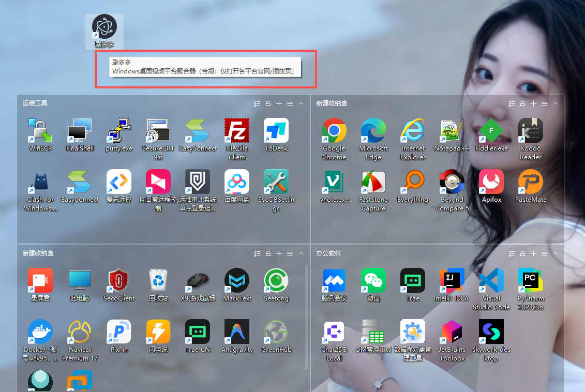
Task: Open 百度网盘 shortcut
Action: tap(237, 186)
